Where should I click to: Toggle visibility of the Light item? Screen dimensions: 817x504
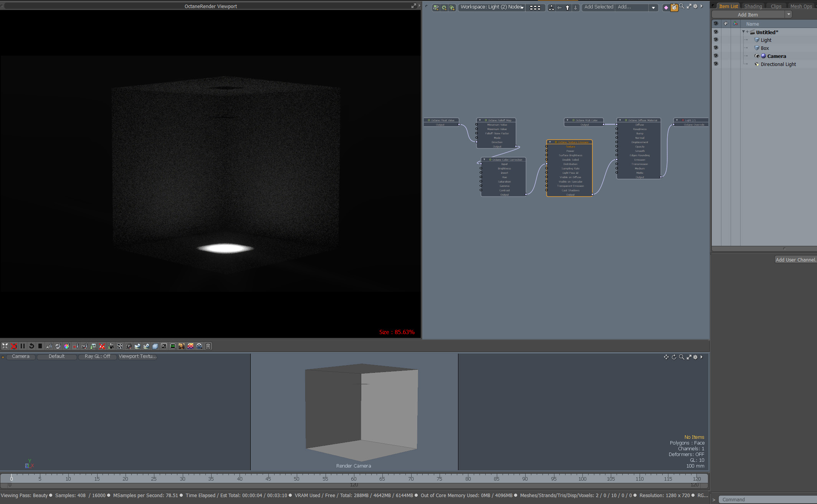point(716,40)
